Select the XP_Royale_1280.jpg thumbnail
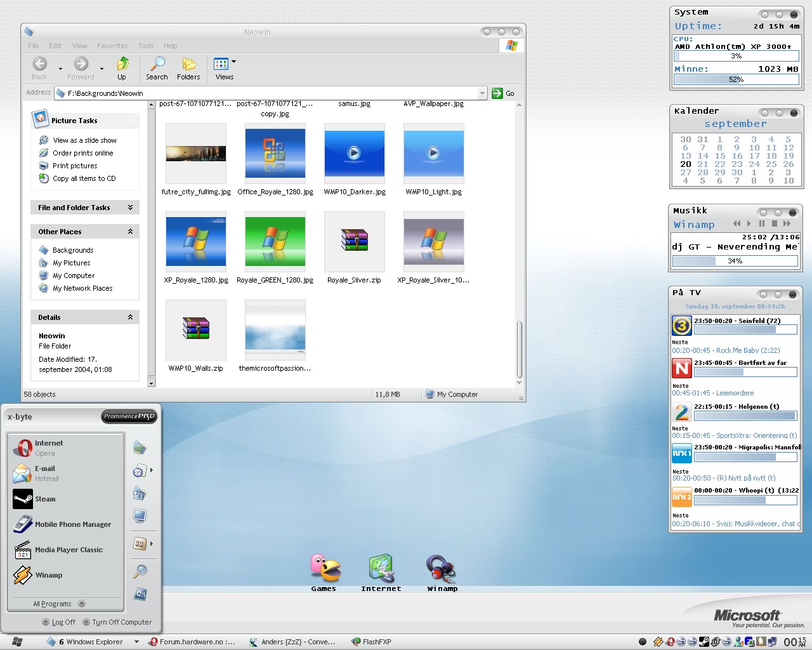Screen dimensions: 812x650 pos(195,242)
